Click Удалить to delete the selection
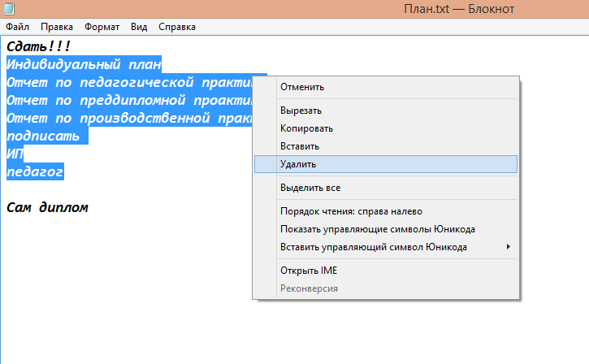 click(298, 164)
